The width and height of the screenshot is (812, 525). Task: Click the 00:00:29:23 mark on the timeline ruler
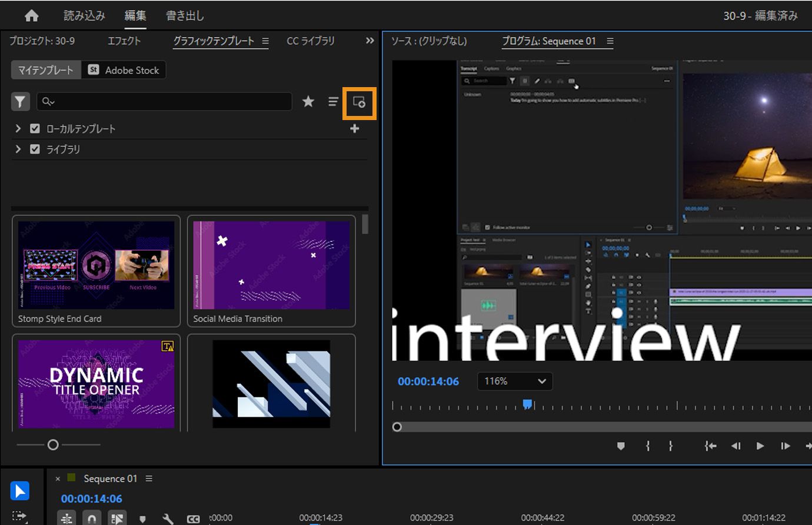click(432, 518)
